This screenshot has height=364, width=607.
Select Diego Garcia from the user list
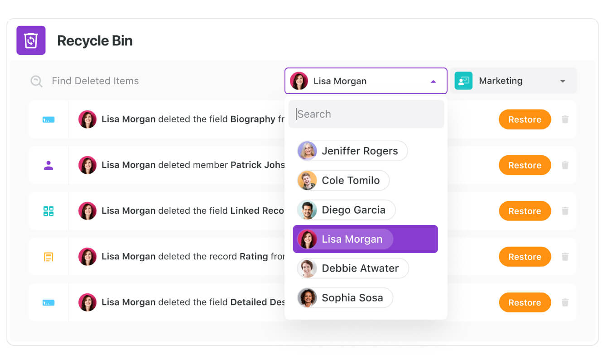[346, 210]
